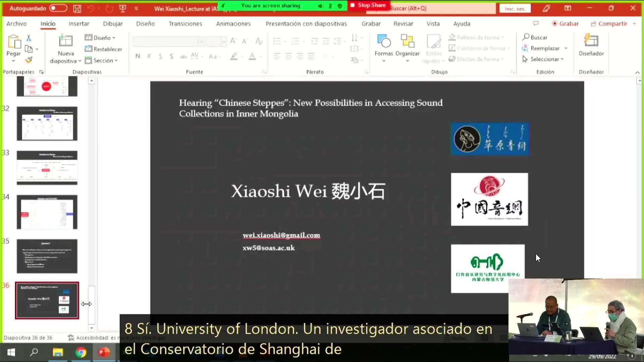This screenshot has height=362, width=644.
Task: Click the wei.xiaoshi@gmail.com link
Action: tap(281, 235)
